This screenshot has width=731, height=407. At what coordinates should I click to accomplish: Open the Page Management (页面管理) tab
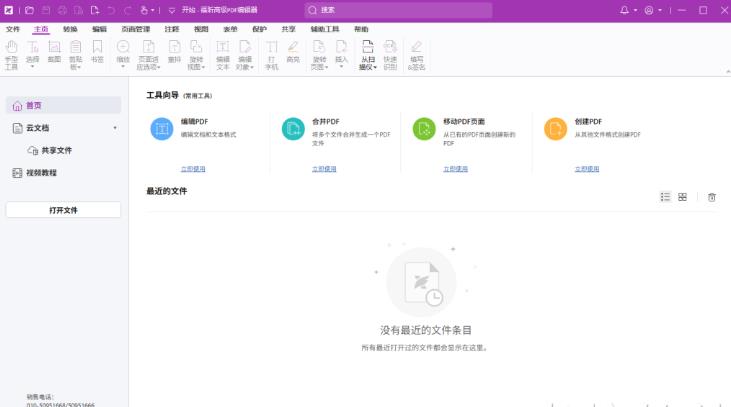point(136,29)
